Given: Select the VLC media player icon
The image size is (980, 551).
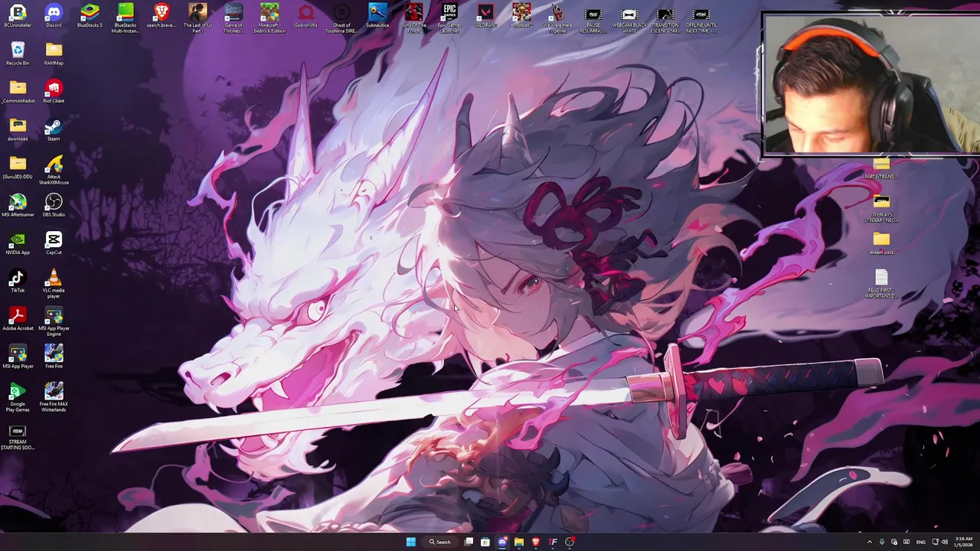Looking at the screenshot, I should 54,284.
